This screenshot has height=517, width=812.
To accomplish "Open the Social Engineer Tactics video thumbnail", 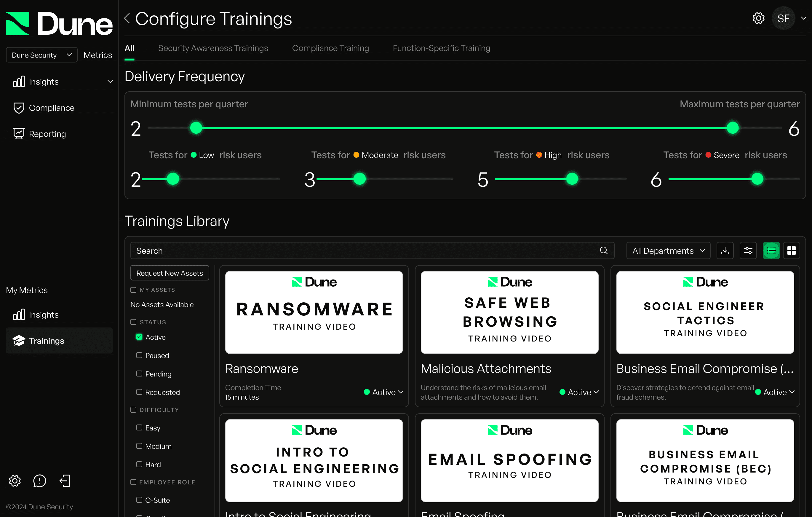I will [x=705, y=312].
